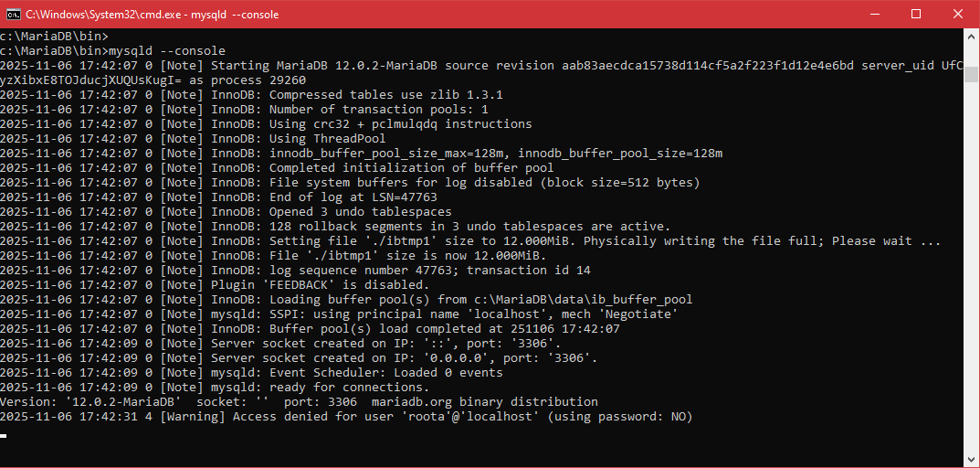Click the scrollbar up arrow
The image size is (980, 468).
coord(972,37)
